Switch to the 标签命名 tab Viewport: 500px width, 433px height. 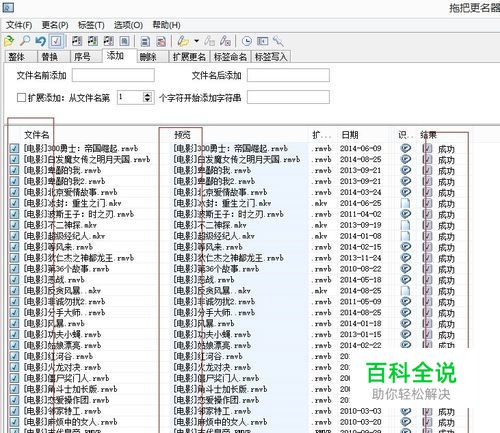click(230, 57)
